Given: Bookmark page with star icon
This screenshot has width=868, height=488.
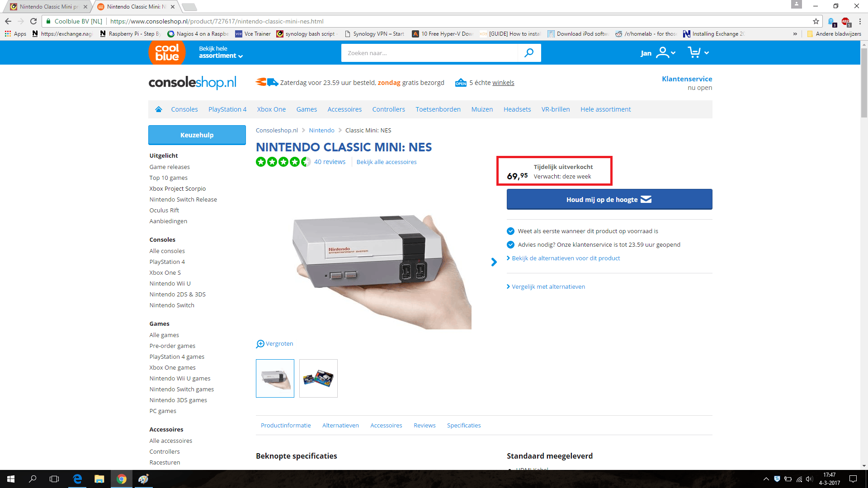Looking at the screenshot, I should [x=816, y=21].
